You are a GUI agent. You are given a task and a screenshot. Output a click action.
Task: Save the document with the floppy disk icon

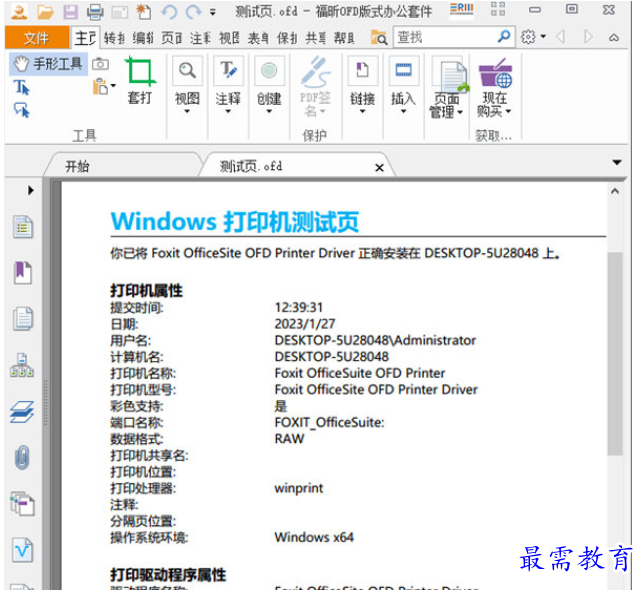click(x=70, y=12)
